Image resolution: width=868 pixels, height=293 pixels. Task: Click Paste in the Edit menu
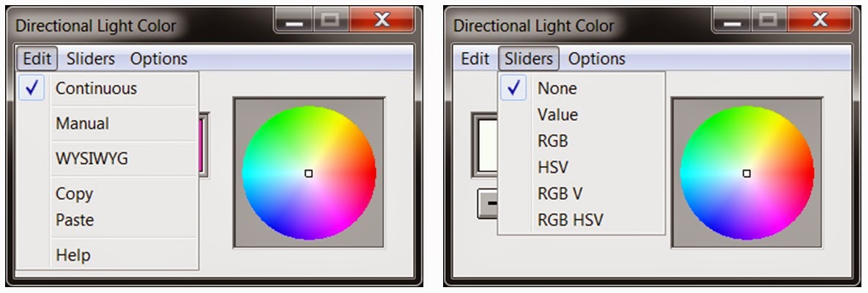coord(75,220)
